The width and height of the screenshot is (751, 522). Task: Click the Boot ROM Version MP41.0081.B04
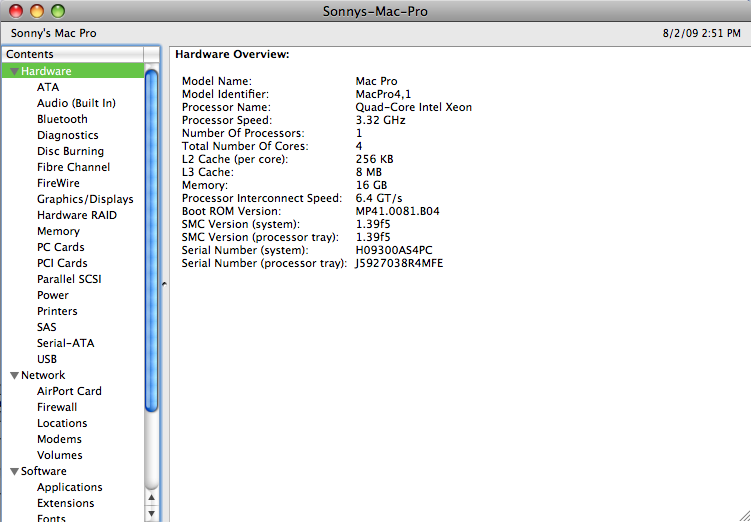[x=398, y=211]
